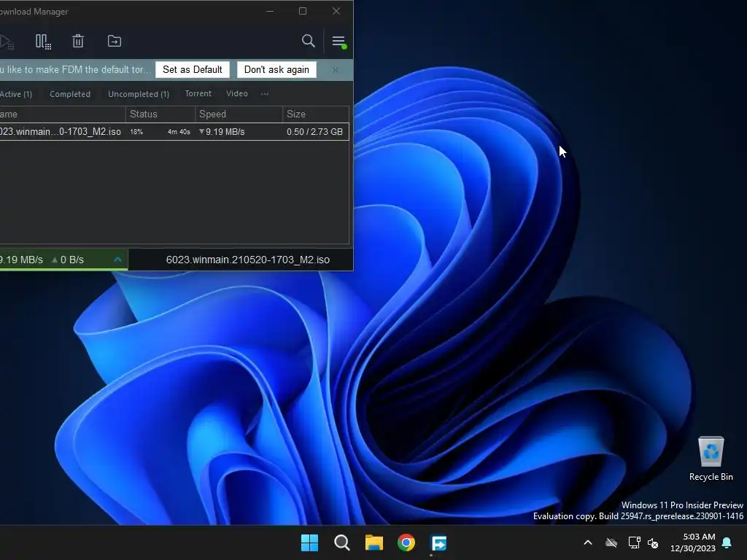Show more filter tabs via ellipsis
This screenshot has height=560, width=747.
[x=265, y=94]
